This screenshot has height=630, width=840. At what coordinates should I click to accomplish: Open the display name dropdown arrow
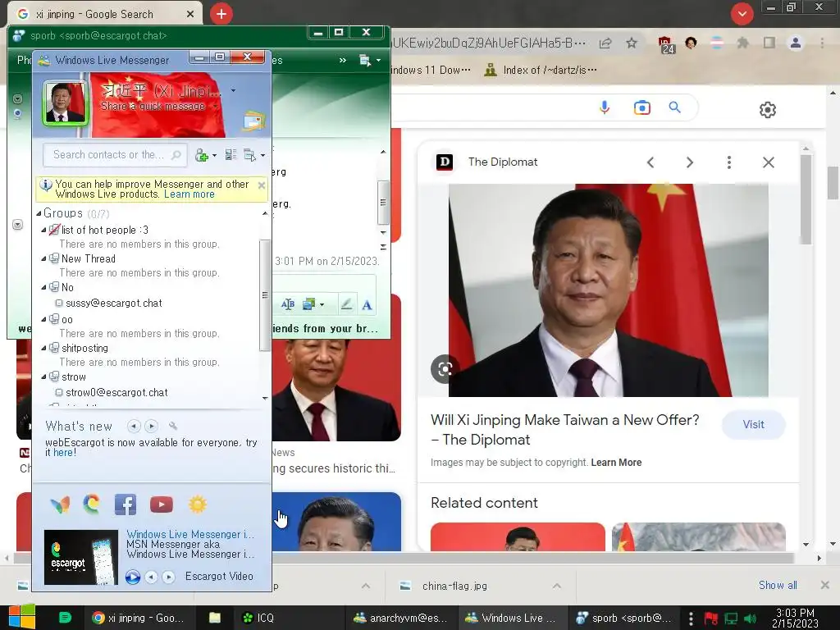(233, 90)
